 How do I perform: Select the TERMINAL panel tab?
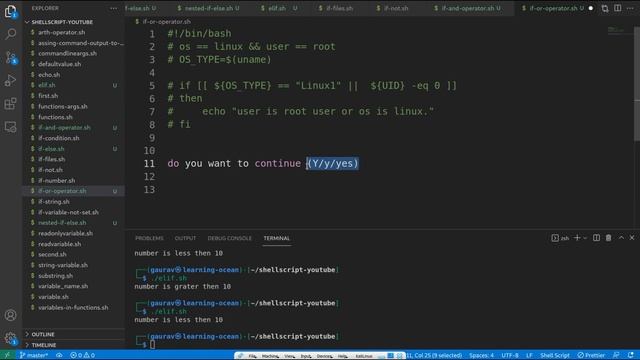(x=277, y=238)
